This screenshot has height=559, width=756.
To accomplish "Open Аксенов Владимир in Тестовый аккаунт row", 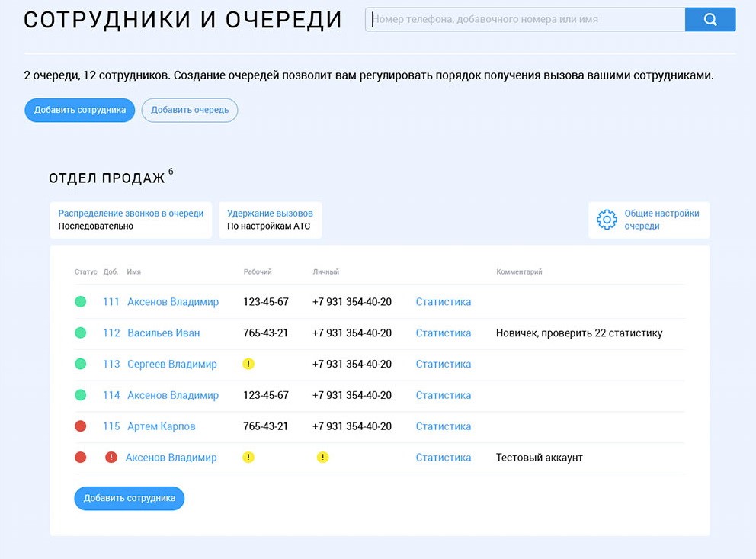I will 171,458.
